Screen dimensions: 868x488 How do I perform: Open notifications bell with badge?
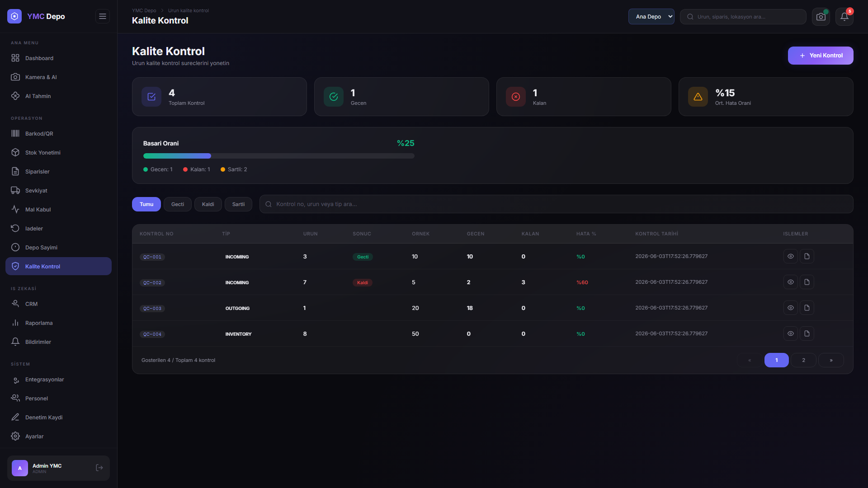click(844, 17)
